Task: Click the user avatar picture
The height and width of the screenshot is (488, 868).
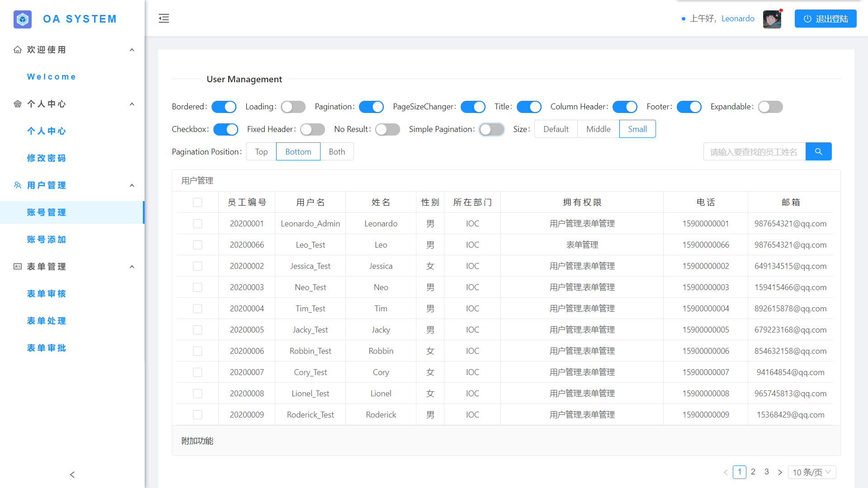Action: (x=772, y=19)
